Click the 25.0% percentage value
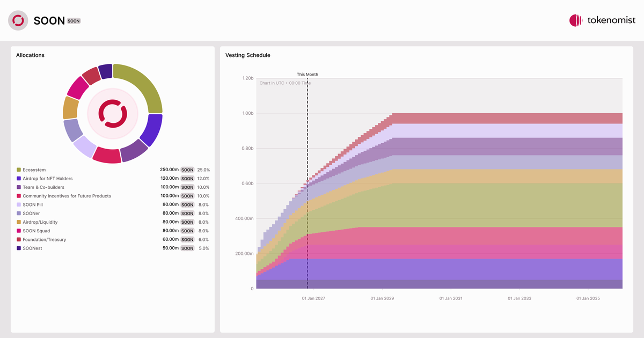The height and width of the screenshot is (338, 644). click(x=203, y=170)
